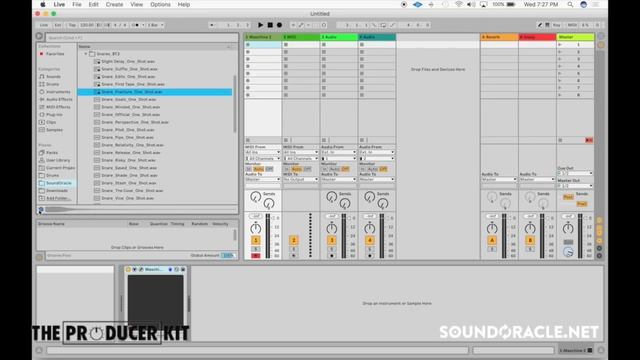Set track 3 Monitor to Auto
The image size is (640, 360).
pos(334,169)
